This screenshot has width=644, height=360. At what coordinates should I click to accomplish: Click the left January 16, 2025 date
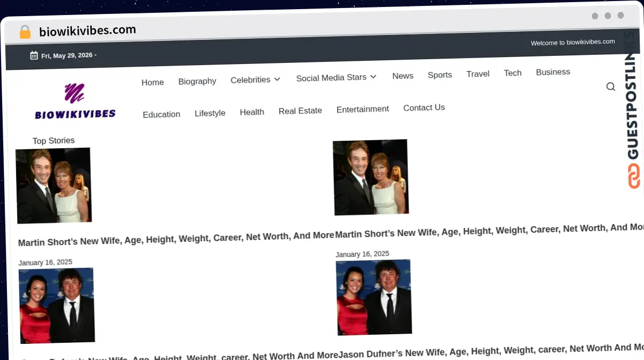(x=45, y=262)
